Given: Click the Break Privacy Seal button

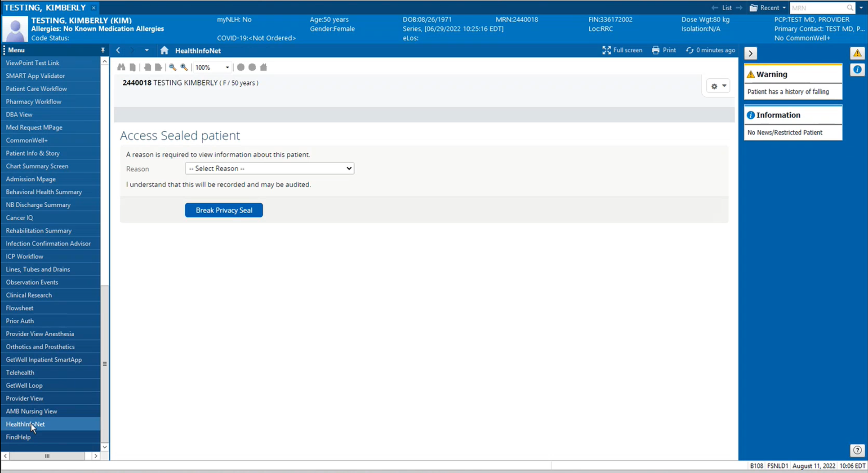Looking at the screenshot, I should [x=224, y=210].
